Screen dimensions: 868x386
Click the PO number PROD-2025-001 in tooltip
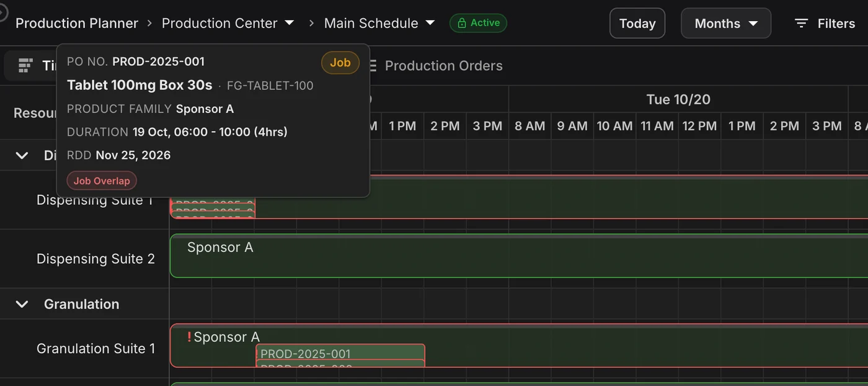158,61
